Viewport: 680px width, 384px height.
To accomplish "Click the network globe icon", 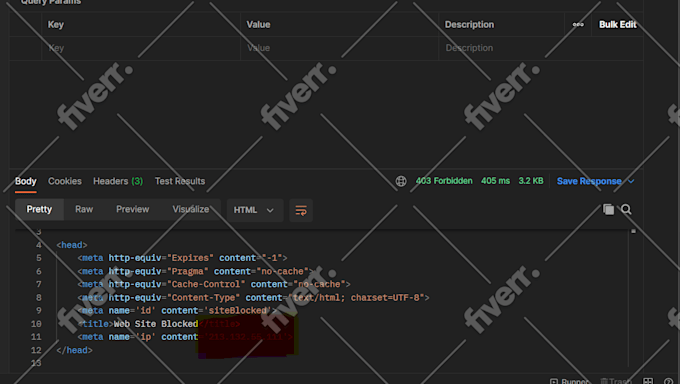I will [401, 181].
